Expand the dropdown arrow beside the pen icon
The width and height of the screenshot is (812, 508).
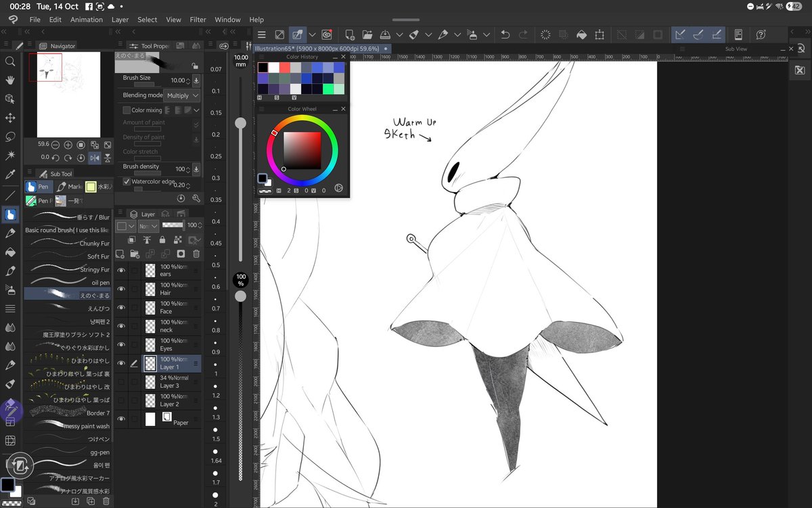click(x=457, y=34)
